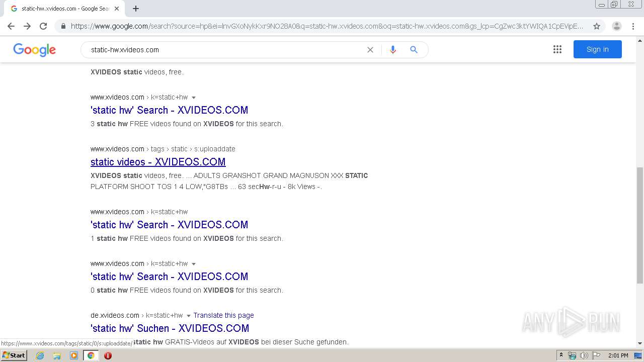The height and width of the screenshot is (362, 644).
Task: Translate the de.xvideos.com result page
Action: click(x=223, y=315)
